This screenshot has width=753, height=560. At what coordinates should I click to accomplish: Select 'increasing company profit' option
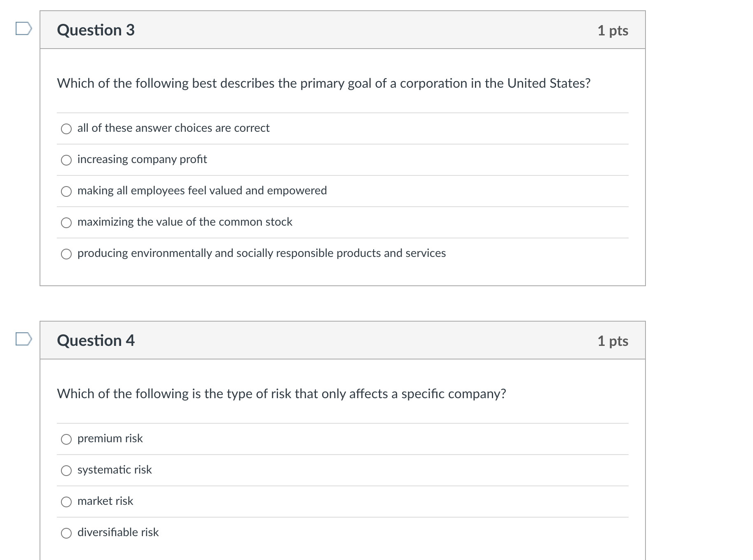click(x=66, y=160)
